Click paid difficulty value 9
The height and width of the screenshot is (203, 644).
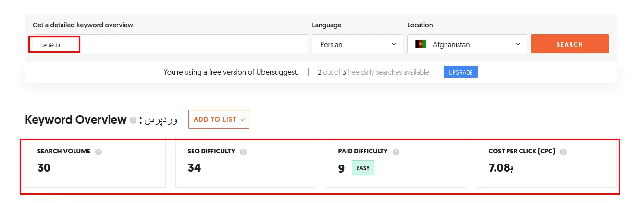(341, 168)
